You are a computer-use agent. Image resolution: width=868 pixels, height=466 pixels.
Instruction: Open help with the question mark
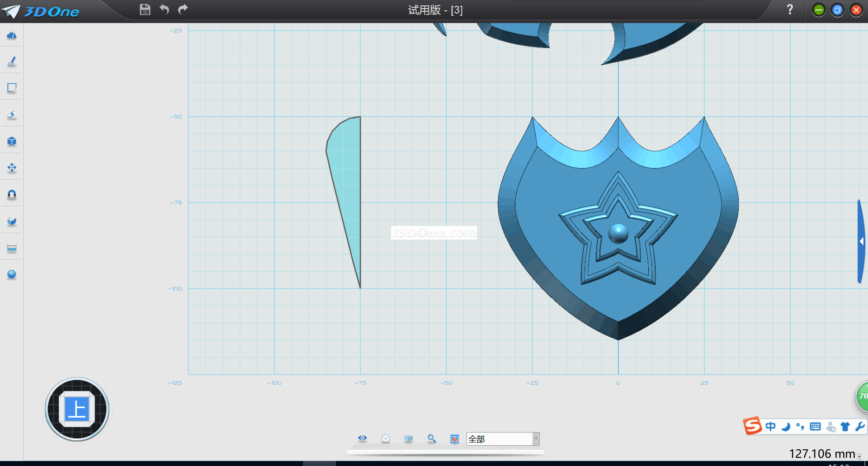click(790, 9)
